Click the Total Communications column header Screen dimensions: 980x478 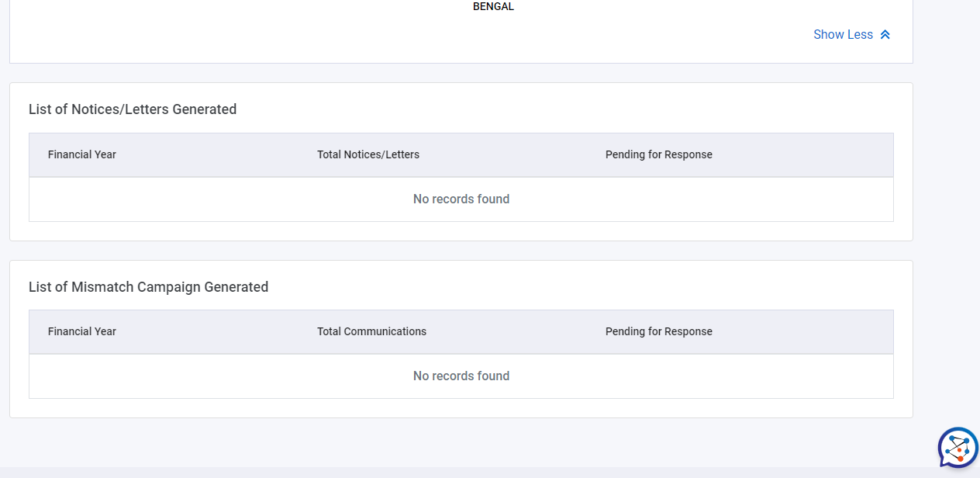(372, 331)
